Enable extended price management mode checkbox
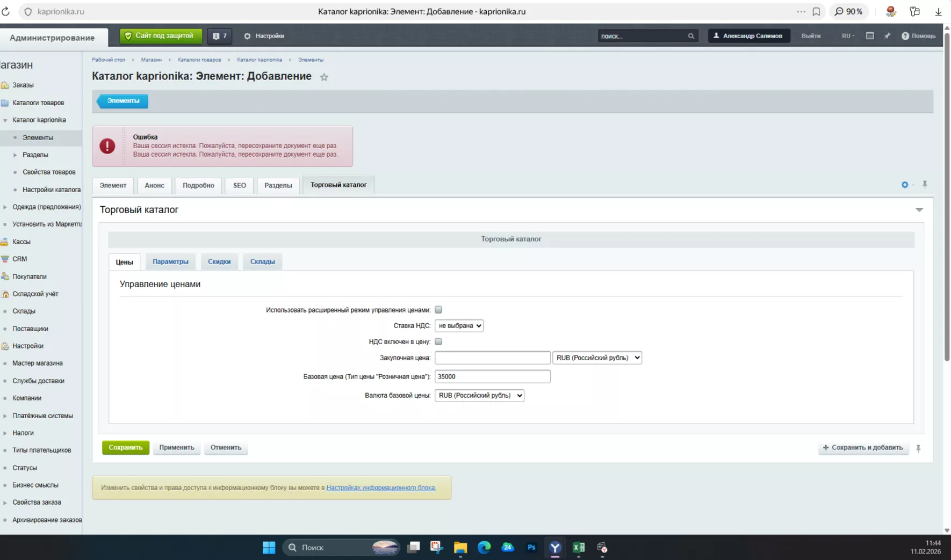Image resolution: width=951 pixels, height=560 pixels. 438,310
